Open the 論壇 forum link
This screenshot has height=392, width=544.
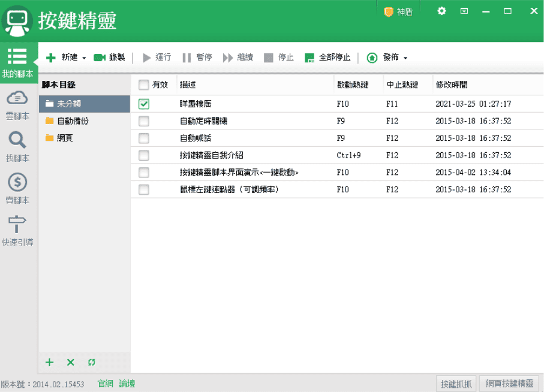coord(127,384)
